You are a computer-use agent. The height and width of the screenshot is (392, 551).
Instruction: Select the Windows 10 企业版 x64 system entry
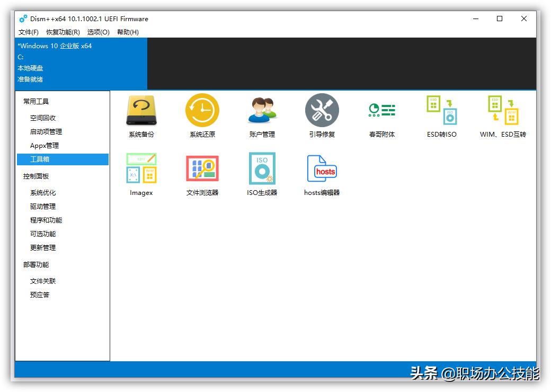pos(58,46)
